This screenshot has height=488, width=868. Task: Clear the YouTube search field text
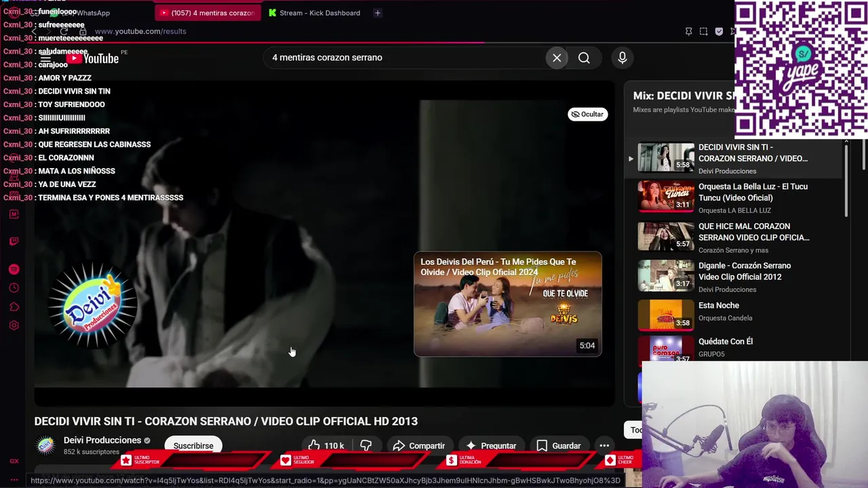click(557, 58)
